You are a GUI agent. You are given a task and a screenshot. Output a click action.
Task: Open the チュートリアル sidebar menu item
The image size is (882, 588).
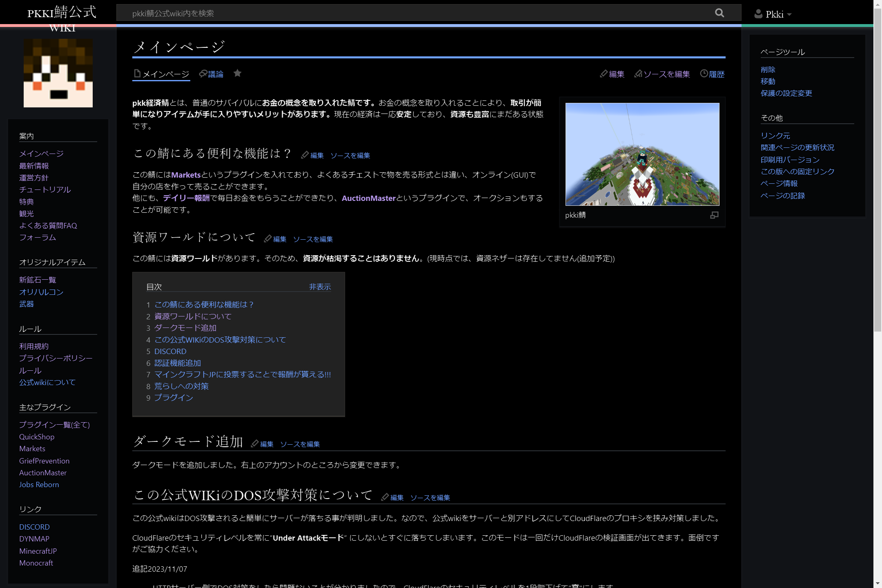pos(45,189)
